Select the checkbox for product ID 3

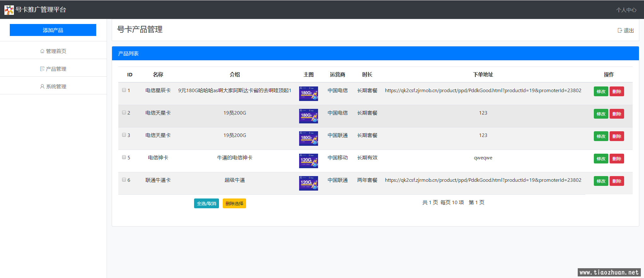(x=124, y=135)
